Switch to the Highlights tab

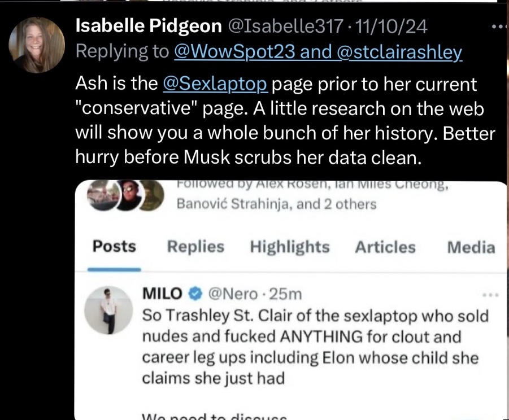coord(290,247)
